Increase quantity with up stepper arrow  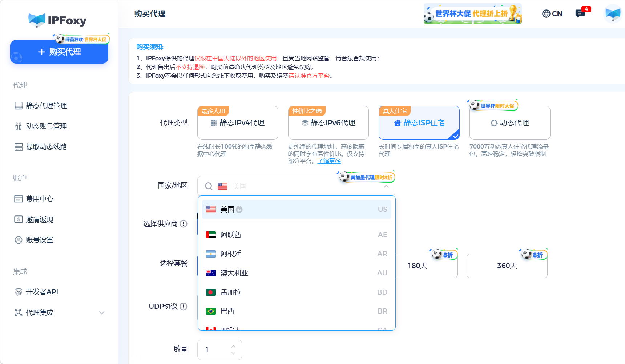[x=233, y=346]
